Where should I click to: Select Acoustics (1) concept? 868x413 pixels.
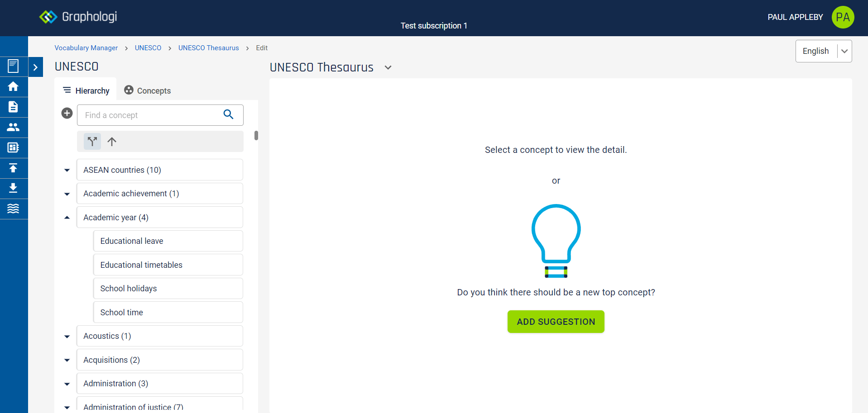[160, 336]
